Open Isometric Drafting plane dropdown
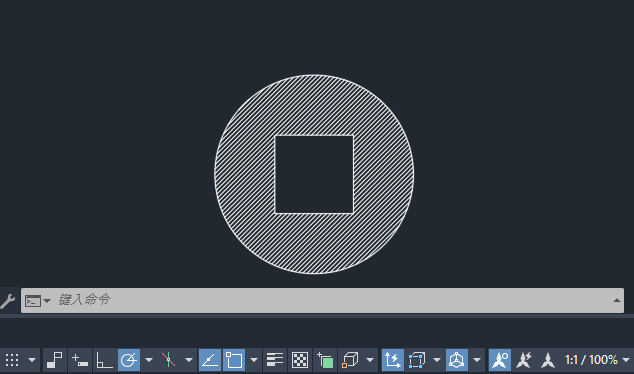Image resolution: width=634 pixels, height=374 pixels. 189,360
